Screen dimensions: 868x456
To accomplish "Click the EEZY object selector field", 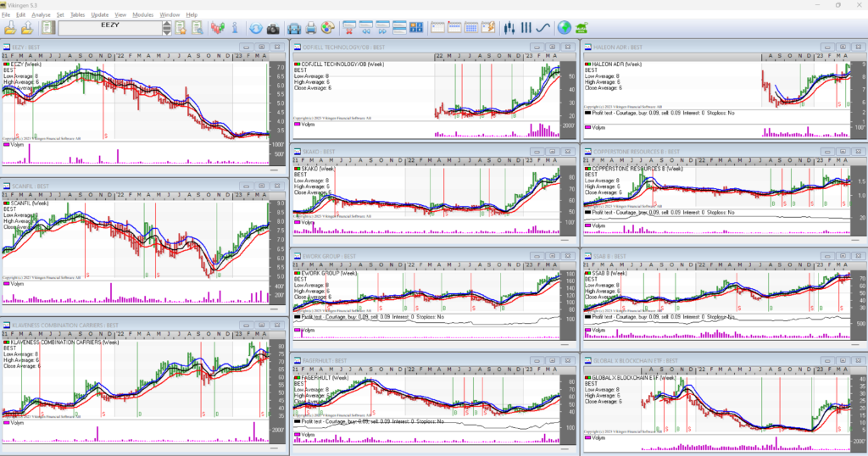I will point(109,28).
